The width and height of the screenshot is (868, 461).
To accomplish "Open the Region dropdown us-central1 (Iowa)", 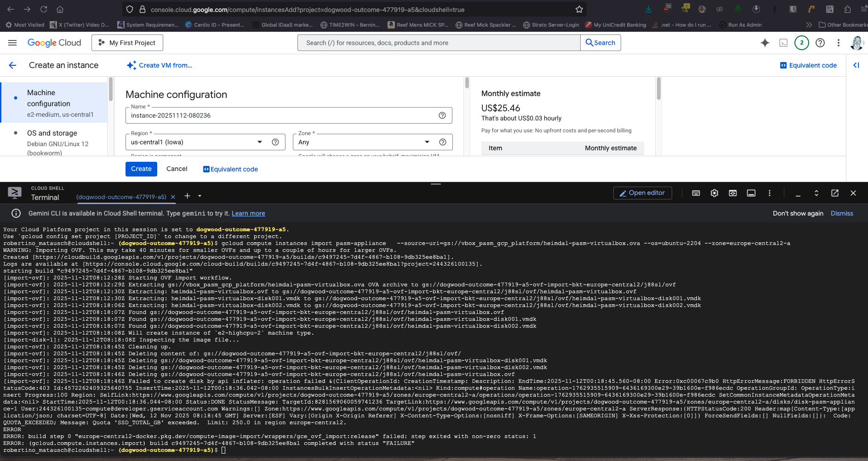I will click(x=205, y=142).
